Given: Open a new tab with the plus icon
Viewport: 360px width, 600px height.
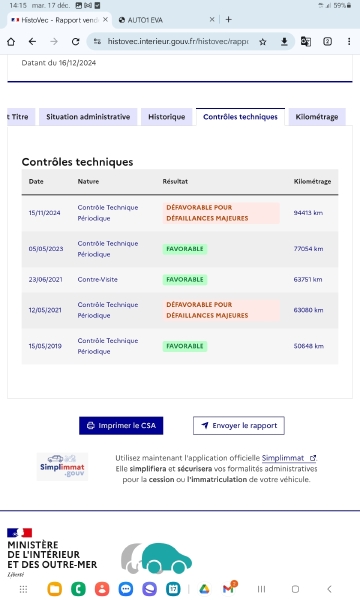Looking at the screenshot, I should 228,20.
